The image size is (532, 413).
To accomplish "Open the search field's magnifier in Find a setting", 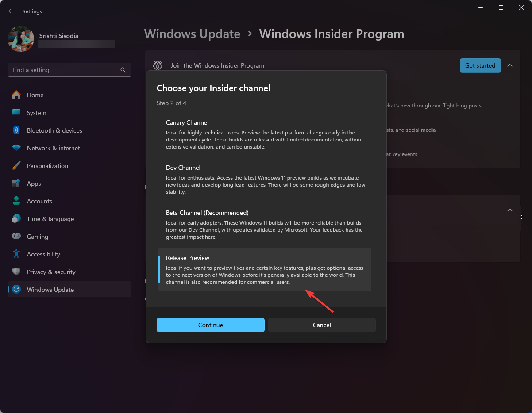I will tap(123, 70).
